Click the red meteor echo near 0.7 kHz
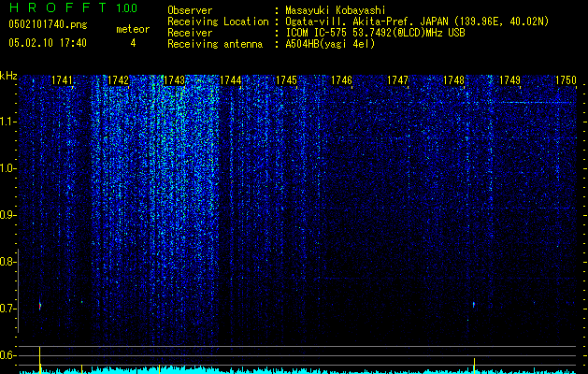This screenshot has height=374, width=588. pos(40,306)
